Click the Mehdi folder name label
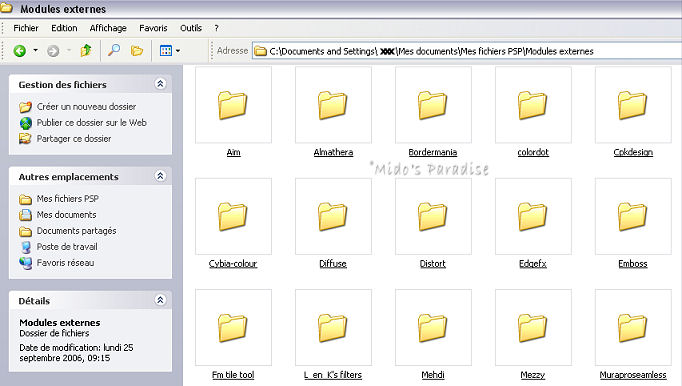The height and width of the screenshot is (386, 682). click(x=433, y=375)
